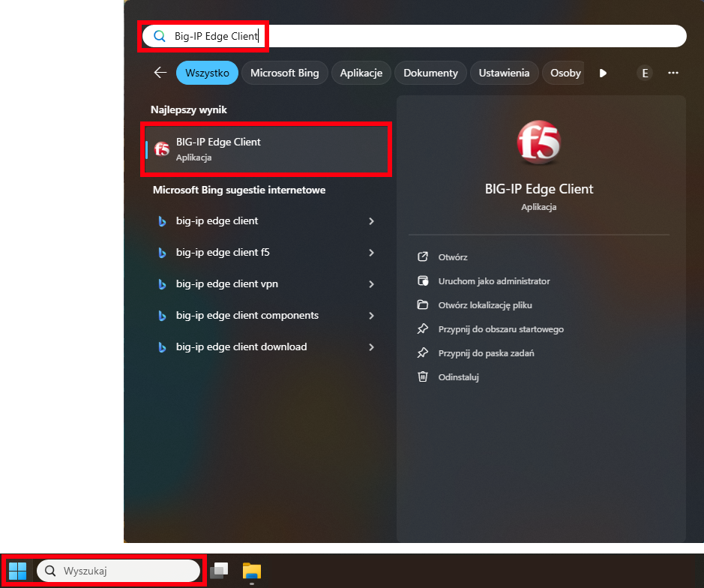Click folder icon next to Otwórz lokalizację pliku
The width and height of the screenshot is (704, 588).
[x=423, y=304]
